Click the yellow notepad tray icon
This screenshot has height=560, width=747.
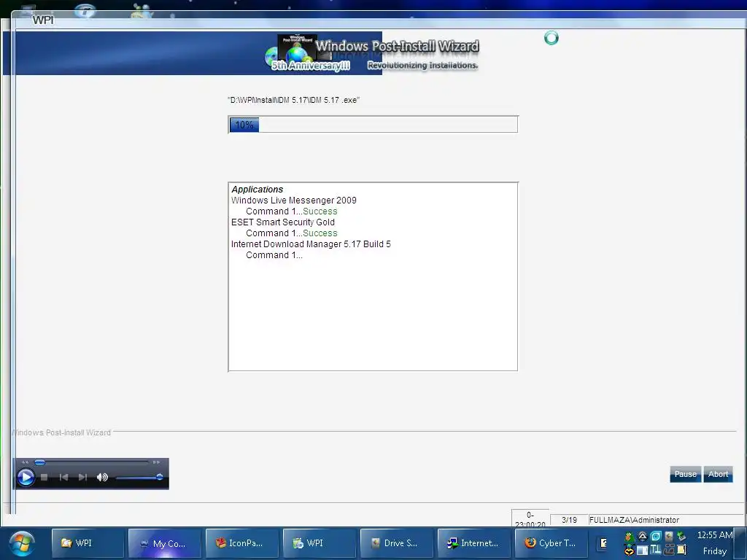pos(681,550)
